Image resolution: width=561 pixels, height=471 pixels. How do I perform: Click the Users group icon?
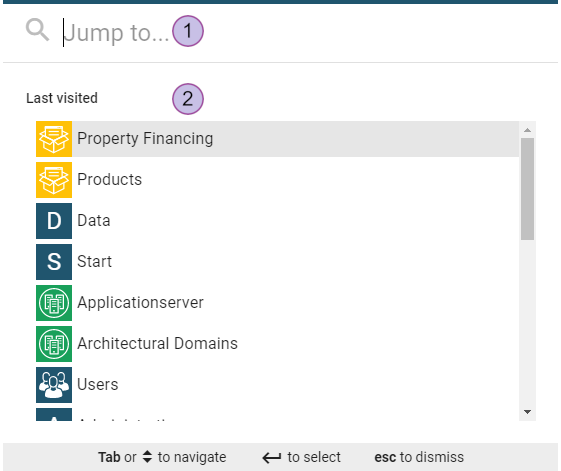54,385
